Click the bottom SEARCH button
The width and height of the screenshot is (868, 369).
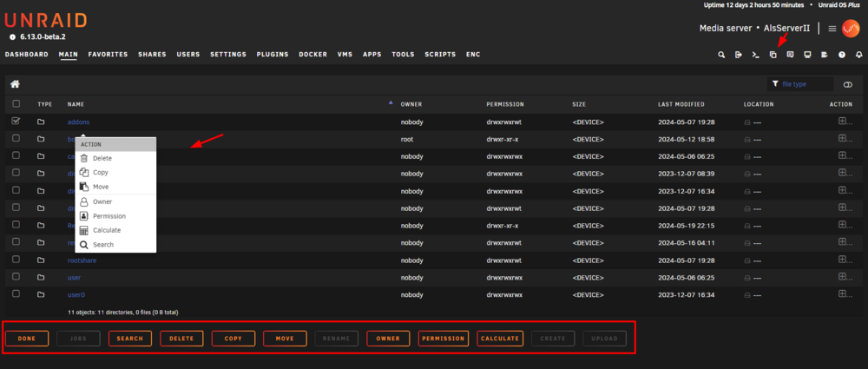point(130,339)
